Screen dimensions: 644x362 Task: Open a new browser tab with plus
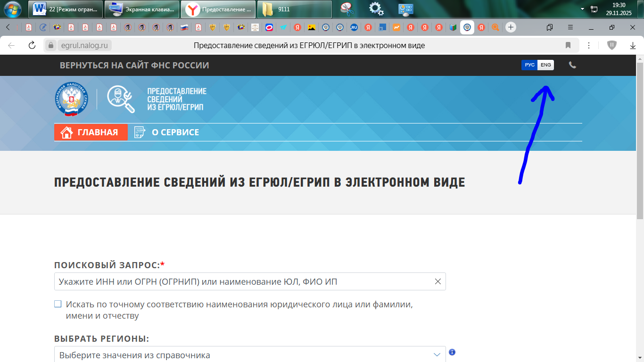tap(510, 28)
